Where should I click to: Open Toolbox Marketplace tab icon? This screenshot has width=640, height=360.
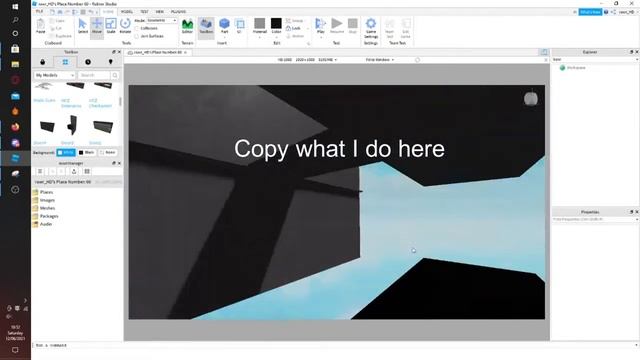[x=42, y=62]
